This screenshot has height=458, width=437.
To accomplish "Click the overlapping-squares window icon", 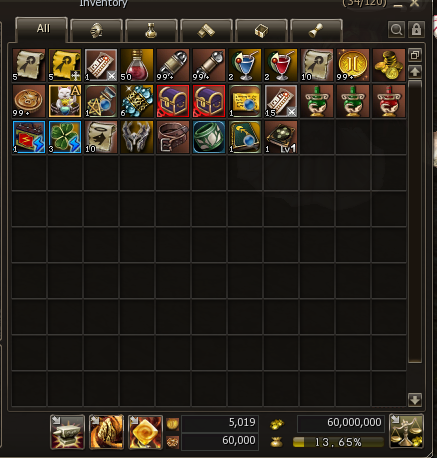I will coord(415,55).
